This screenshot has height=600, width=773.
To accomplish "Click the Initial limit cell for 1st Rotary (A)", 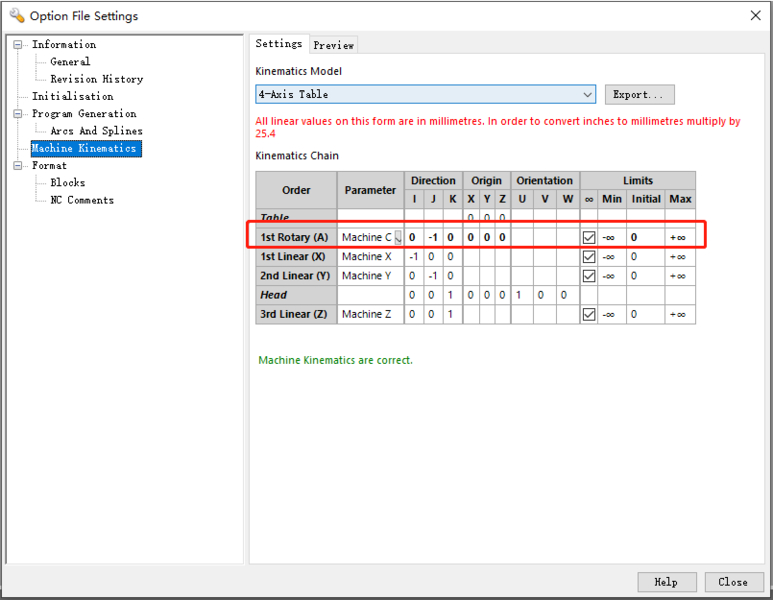I will (645, 238).
